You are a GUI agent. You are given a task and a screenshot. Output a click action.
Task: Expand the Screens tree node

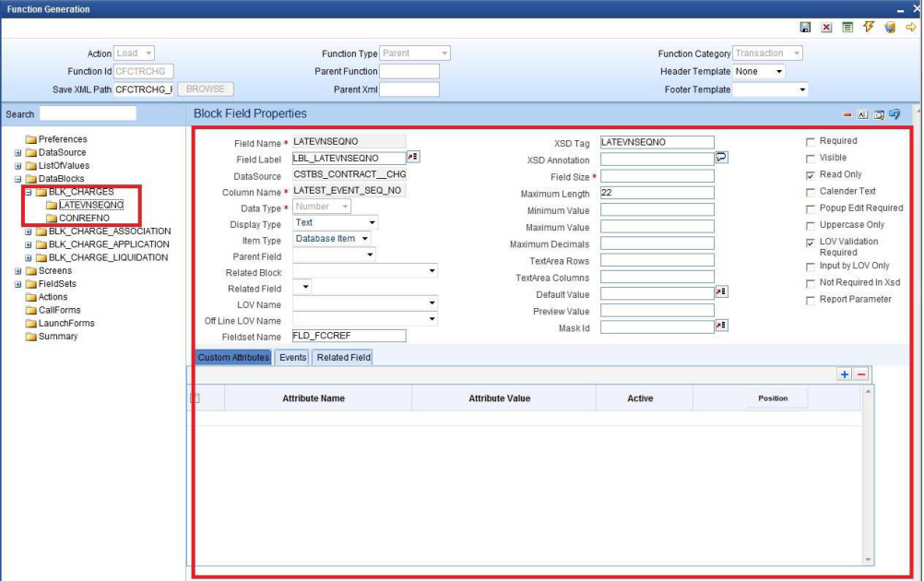(18, 271)
